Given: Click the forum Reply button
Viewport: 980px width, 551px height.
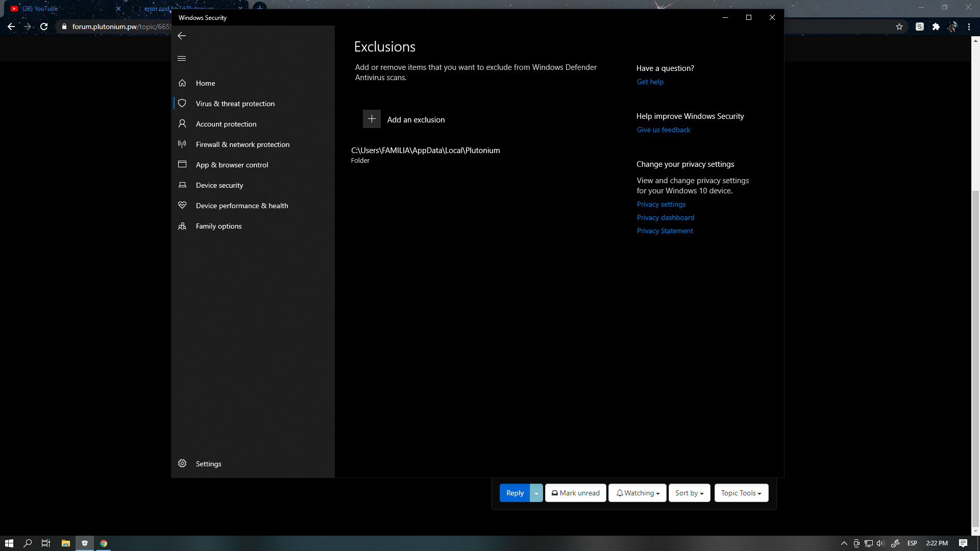Looking at the screenshot, I should coord(514,493).
